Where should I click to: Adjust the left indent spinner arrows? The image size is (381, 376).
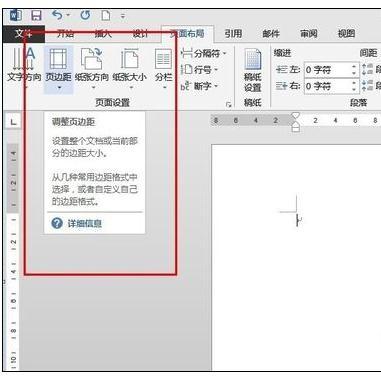tap(355, 70)
